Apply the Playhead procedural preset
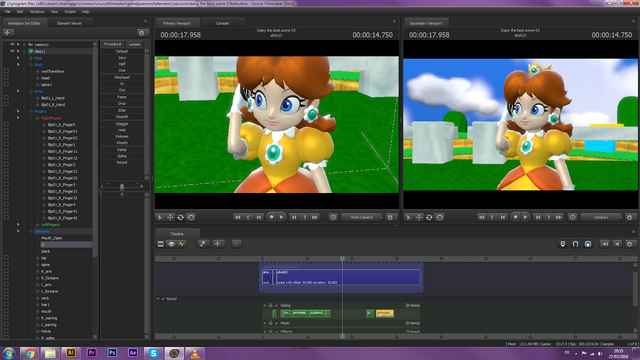The image size is (640, 360). [x=122, y=77]
